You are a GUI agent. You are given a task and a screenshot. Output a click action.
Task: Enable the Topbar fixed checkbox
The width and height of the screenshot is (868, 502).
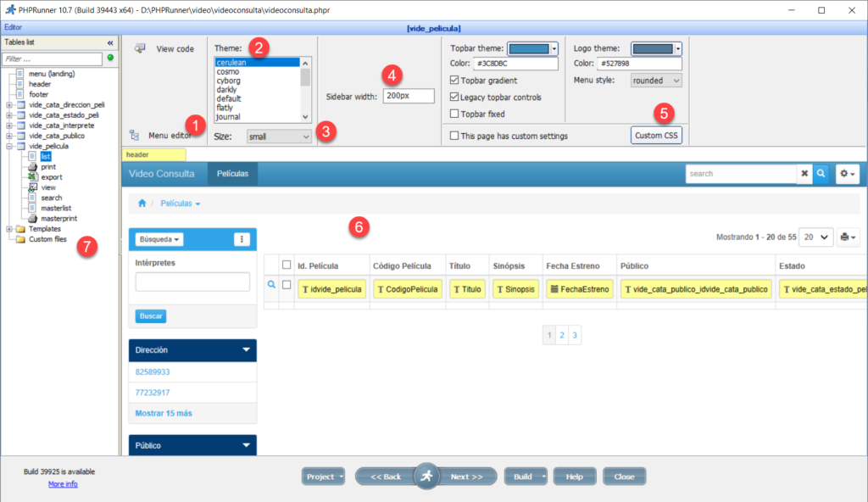tap(454, 114)
